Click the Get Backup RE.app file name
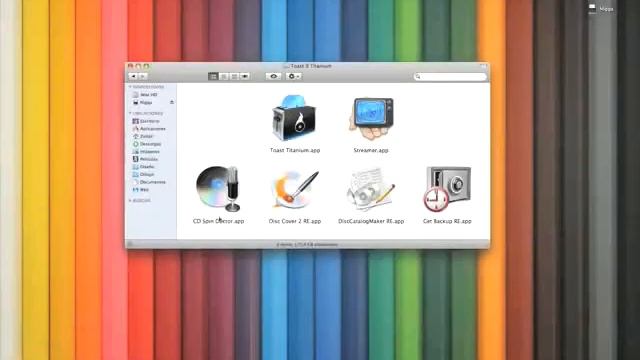 (x=447, y=221)
